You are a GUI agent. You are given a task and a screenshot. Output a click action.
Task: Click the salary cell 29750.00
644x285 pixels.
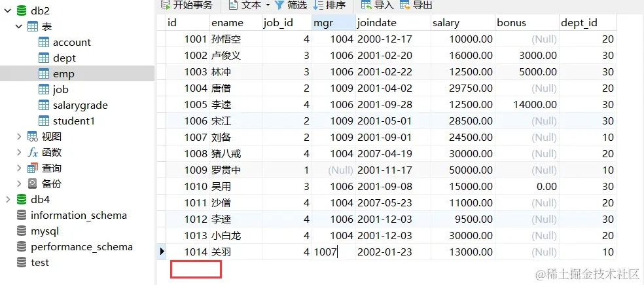pos(463,88)
